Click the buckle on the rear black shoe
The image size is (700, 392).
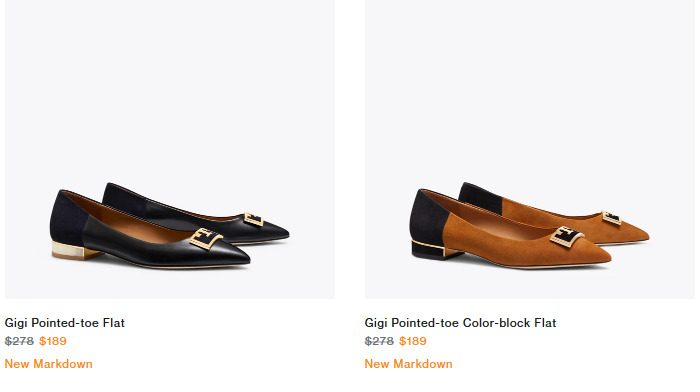(x=254, y=219)
